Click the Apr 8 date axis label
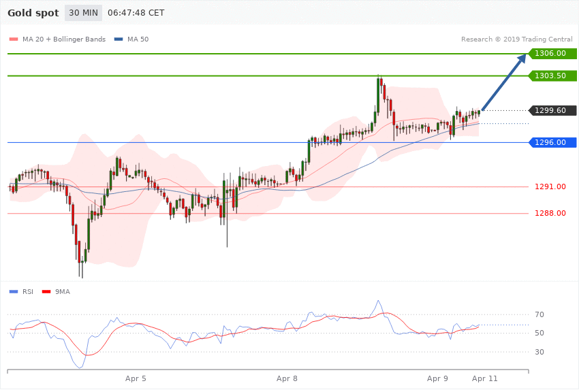The image size is (579, 392). (287, 378)
